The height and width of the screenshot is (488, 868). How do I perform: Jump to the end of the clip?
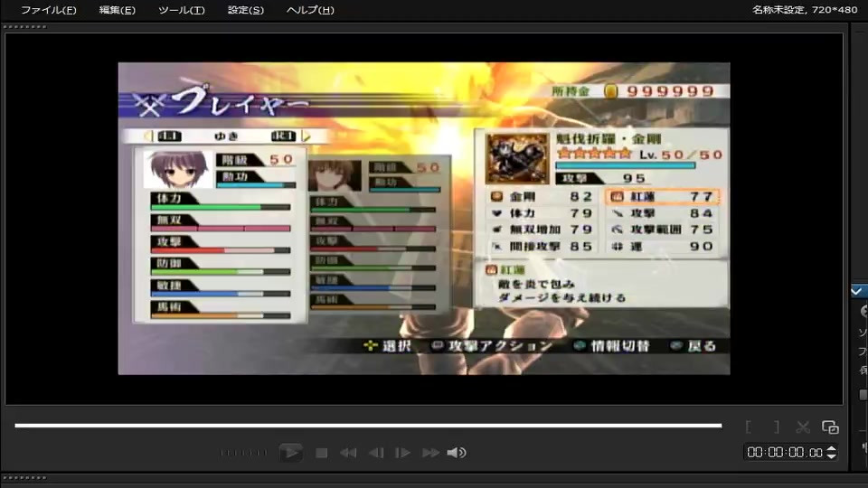tap(430, 453)
